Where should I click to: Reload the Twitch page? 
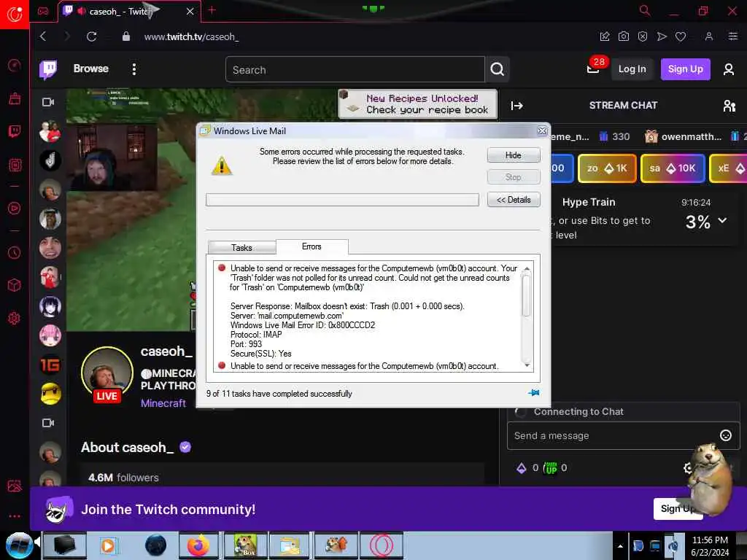tap(91, 36)
